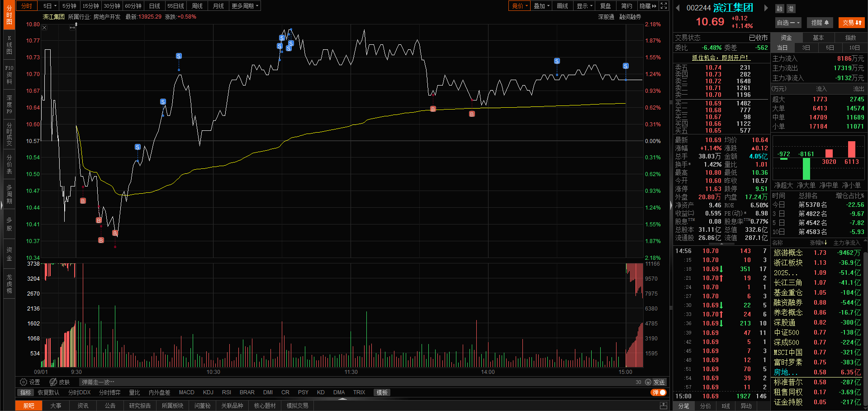This screenshot has height=411, width=868.
Task: Select the 3日 fund-flow period
Action: coord(806,48)
